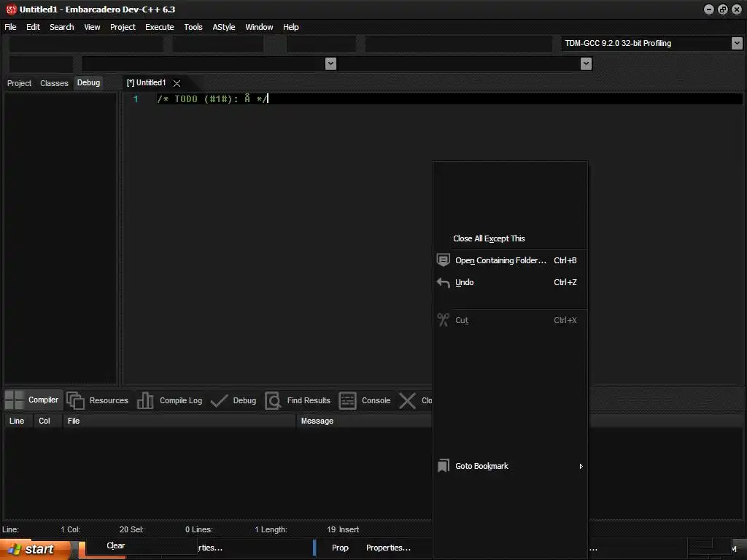Click the File column header
747x560 pixels.
[179, 421]
